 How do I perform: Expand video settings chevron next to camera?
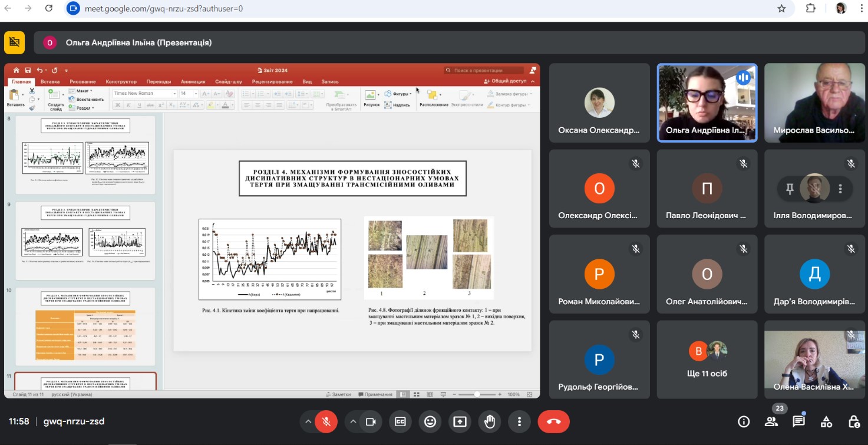click(353, 421)
